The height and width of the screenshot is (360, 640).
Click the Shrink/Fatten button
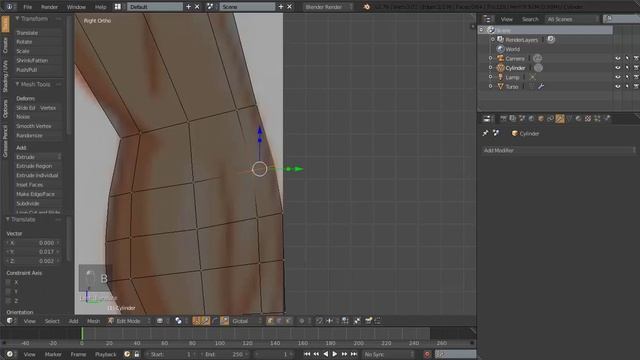[x=38, y=60]
